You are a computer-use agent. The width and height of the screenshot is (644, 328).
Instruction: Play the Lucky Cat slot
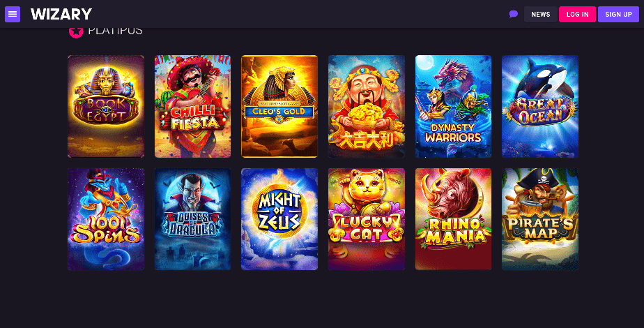[367, 219]
